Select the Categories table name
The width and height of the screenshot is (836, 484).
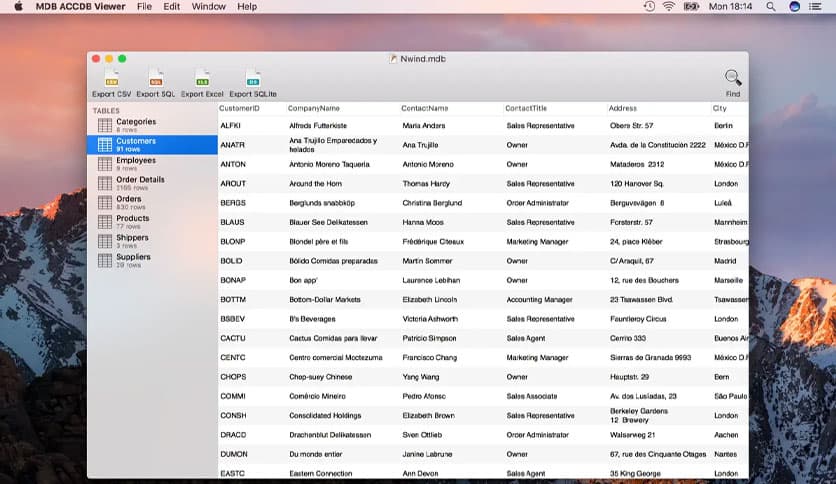pyautogui.click(x=136, y=122)
